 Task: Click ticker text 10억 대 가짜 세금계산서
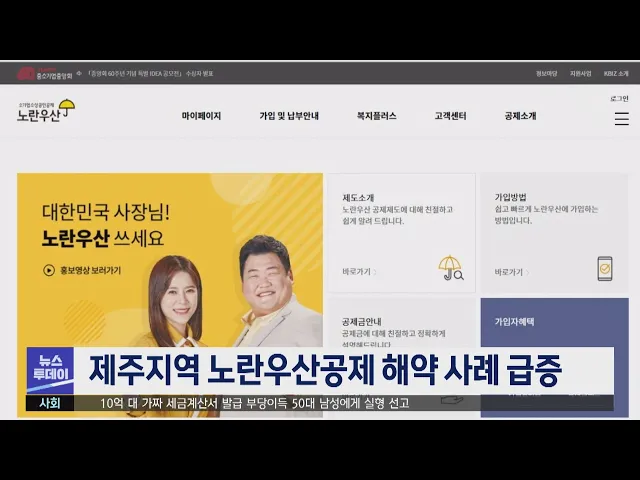(x=159, y=403)
